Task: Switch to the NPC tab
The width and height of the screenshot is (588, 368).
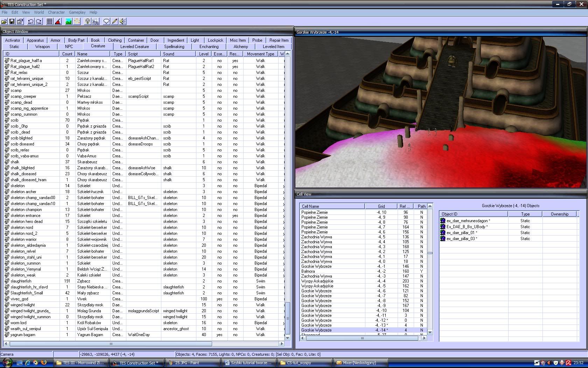Action: point(69,46)
